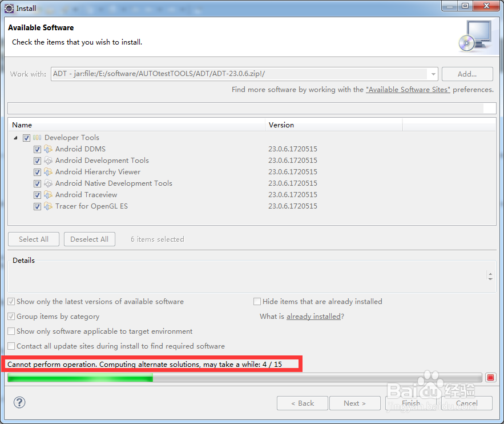This screenshot has width=504, height=424.
Task: Click the Android Traceview feature icon
Action: [48, 195]
